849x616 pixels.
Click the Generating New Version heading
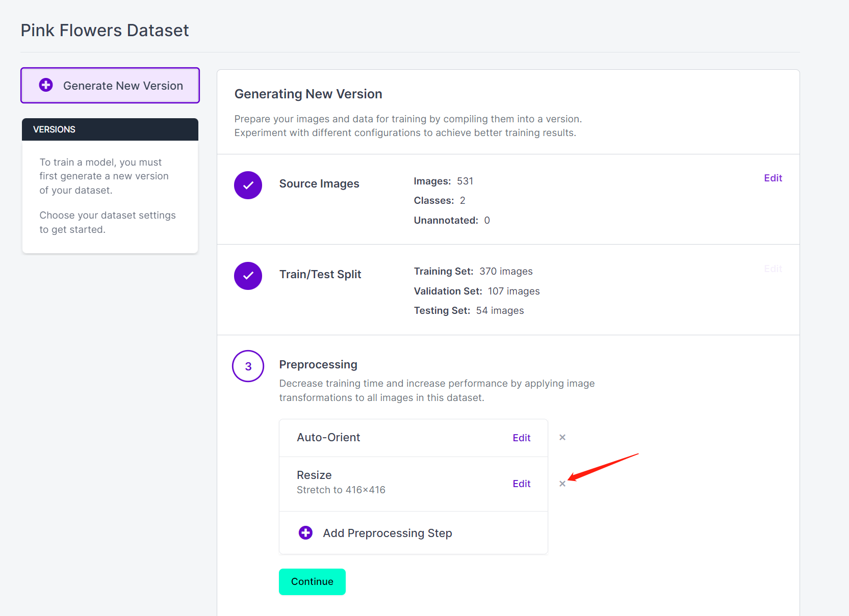click(x=308, y=94)
